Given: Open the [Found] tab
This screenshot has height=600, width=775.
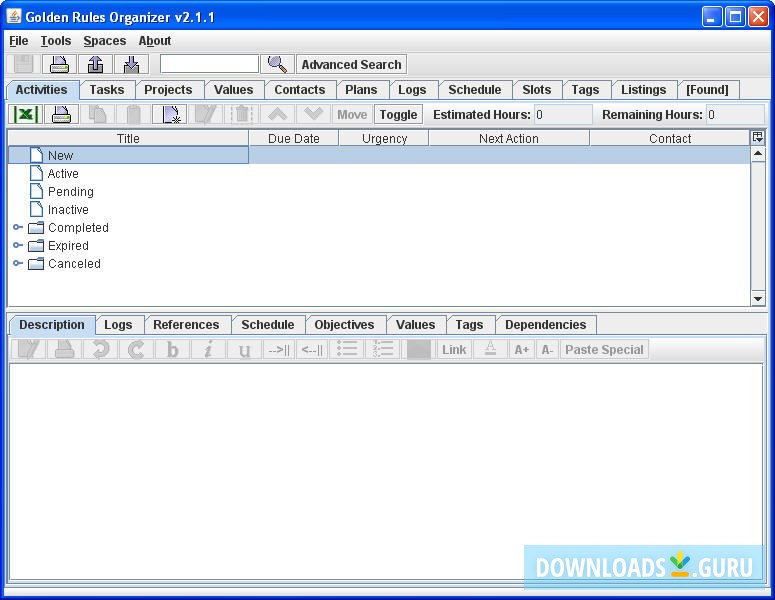Looking at the screenshot, I should point(707,90).
